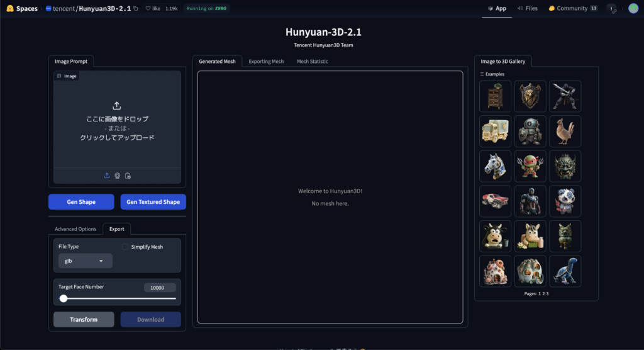This screenshot has width=644, height=350.
Task: Select the red monster truck example thumbnail
Action: (496, 201)
